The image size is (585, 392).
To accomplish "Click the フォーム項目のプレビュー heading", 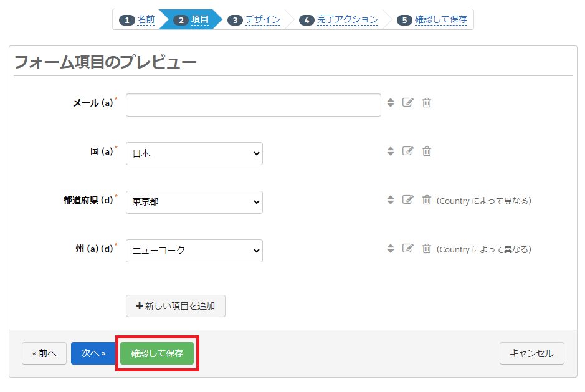I will pos(105,62).
